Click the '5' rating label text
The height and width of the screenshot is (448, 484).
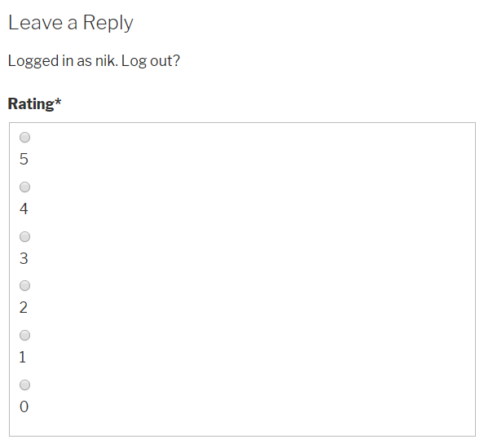(24, 159)
